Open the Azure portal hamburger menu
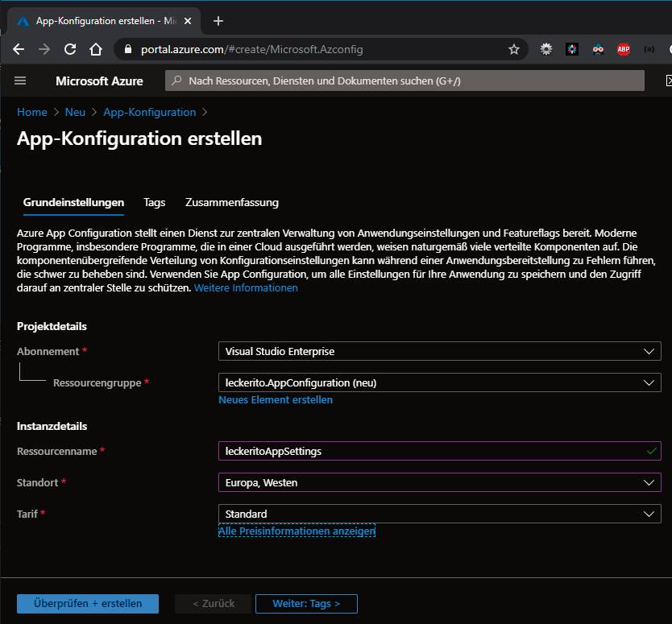Viewport: 672px width, 624px height. pyautogui.click(x=20, y=81)
